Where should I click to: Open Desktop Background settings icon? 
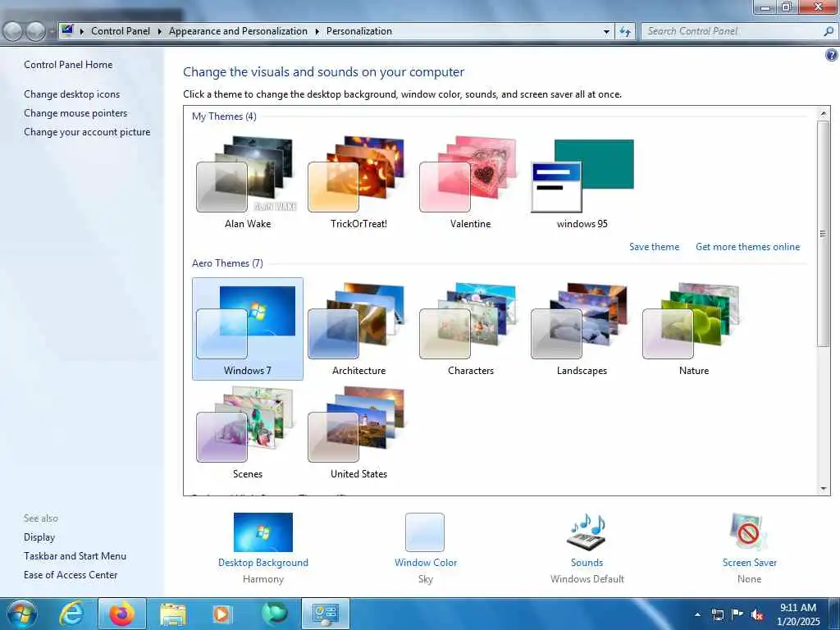(263, 532)
